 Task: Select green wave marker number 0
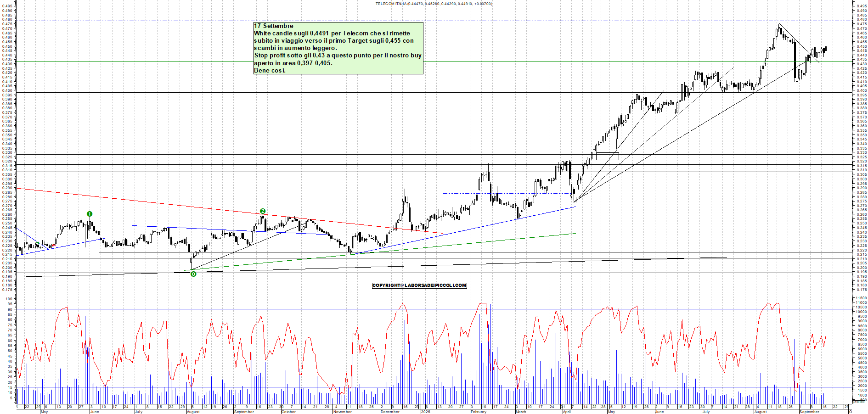pyautogui.click(x=193, y=274)
